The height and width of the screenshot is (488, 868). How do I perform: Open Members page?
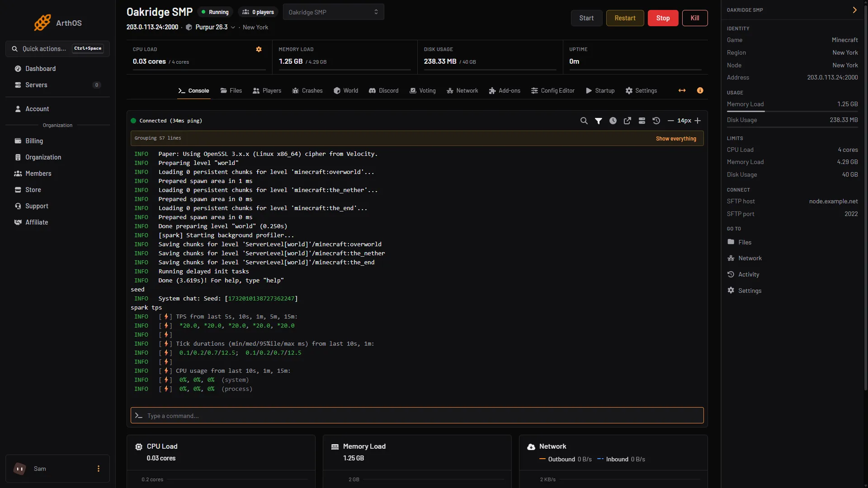pyautogui.click(x=57, y=174)
